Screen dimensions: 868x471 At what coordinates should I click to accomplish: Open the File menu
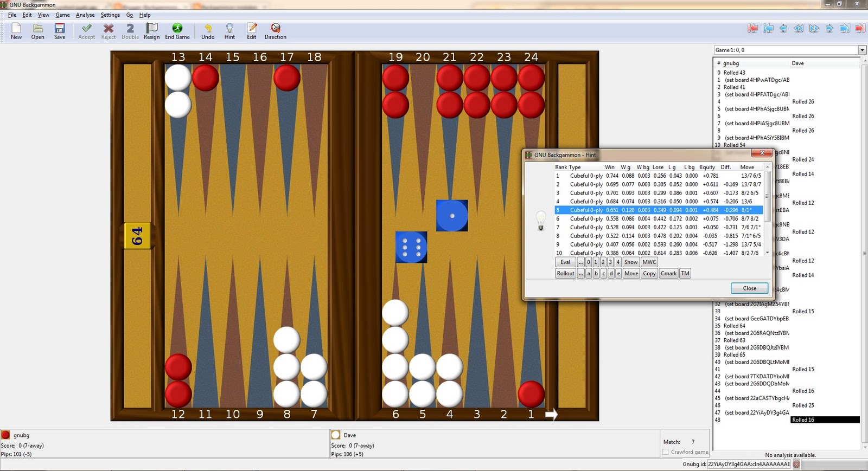(x=12, y=15)
